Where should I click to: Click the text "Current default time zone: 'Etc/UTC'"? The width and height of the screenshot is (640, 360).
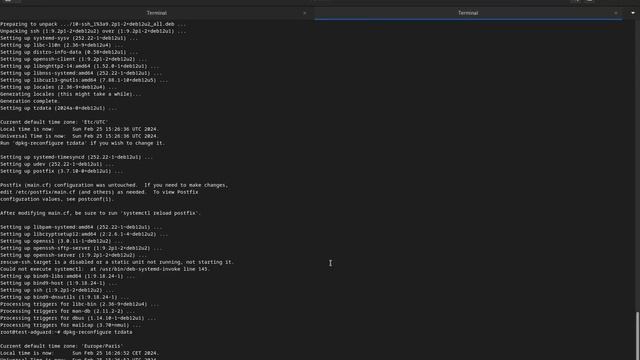pyautogui.click(x=54, y=122)
